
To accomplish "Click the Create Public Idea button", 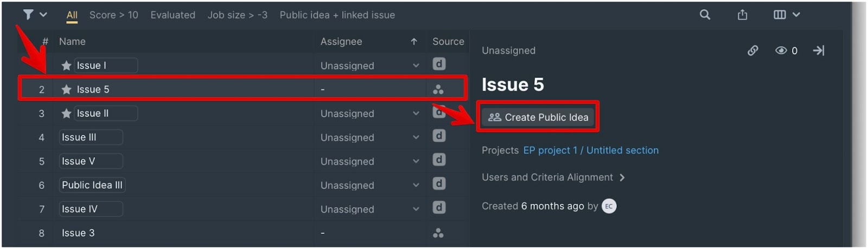I will [x=538, y=117].
